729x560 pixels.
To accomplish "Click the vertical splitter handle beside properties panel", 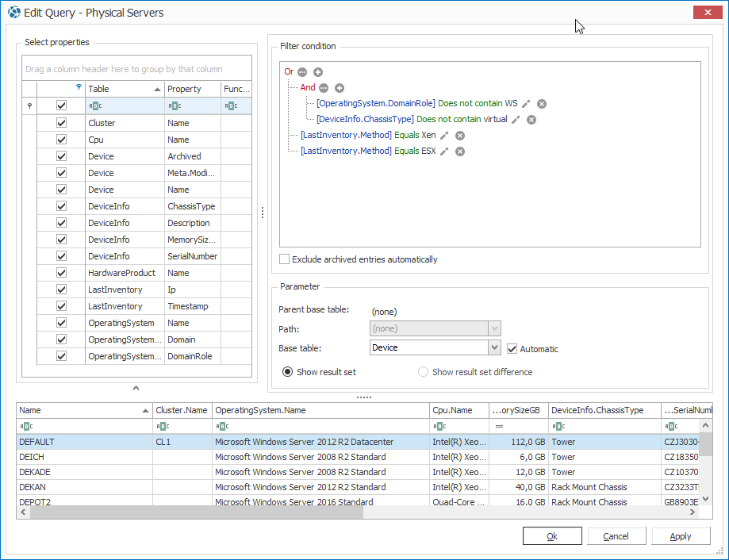I will click(x=263, y=213).
